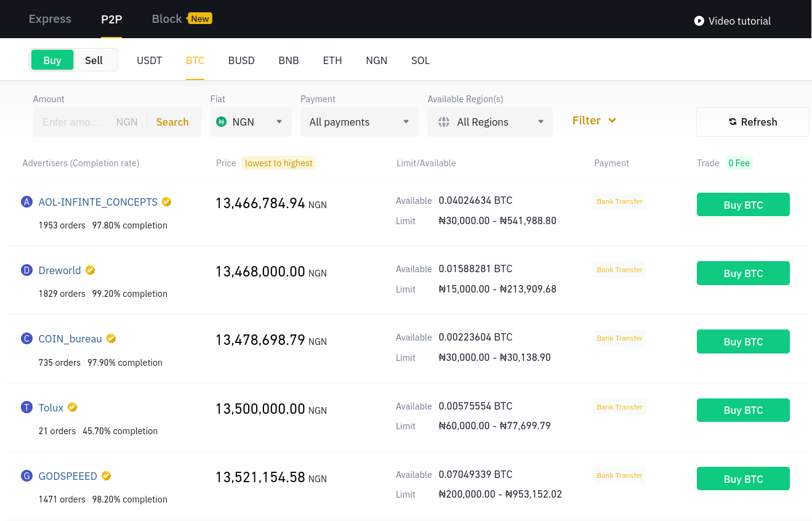This screenshot has width=812, height=521.
Task: Click available amount 0.04024634 BTC
Action: click(475, 200)
